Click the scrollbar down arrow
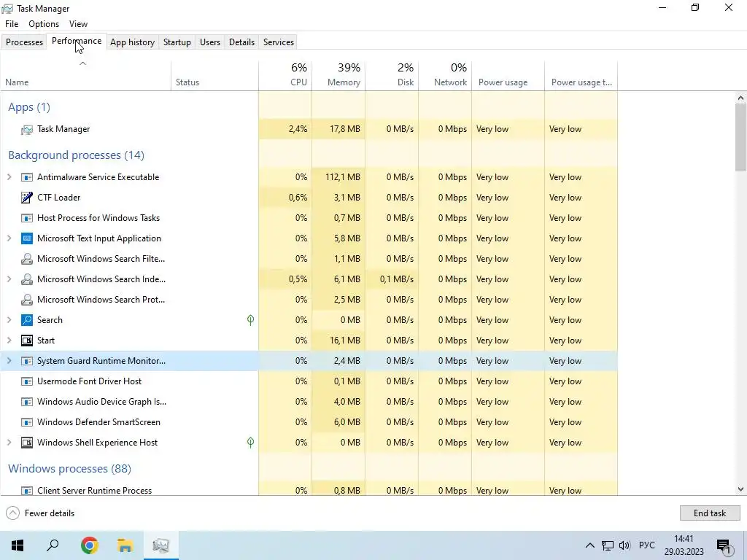 click(740, 489)
